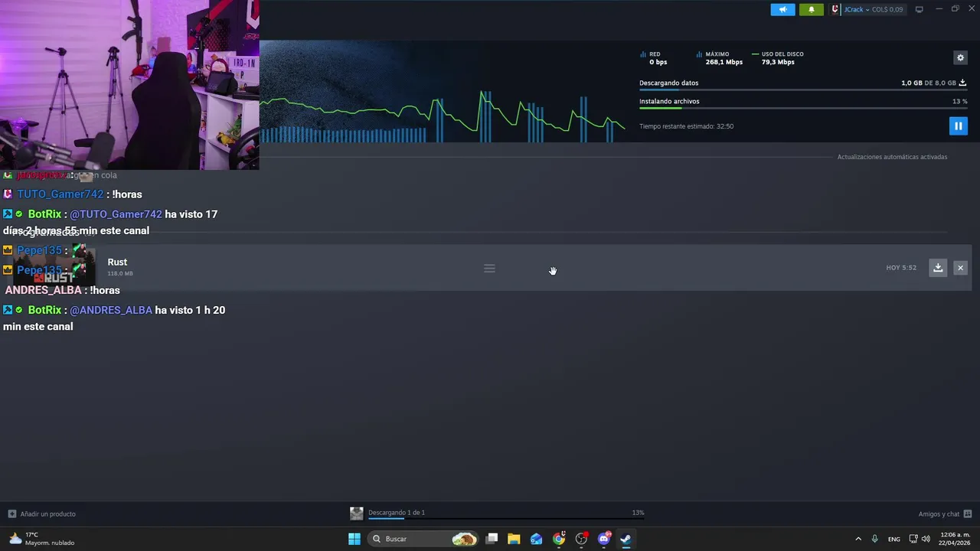The height and width of the screenshot is (551, 980).
Task: Grab the Rust row reorder handle
Action: [x=489, y=268]
